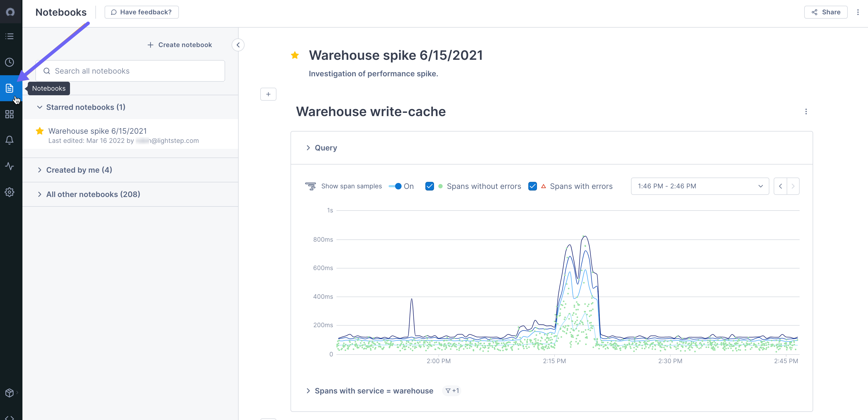Collapse the notebooks panel with arrow button
This screenshot has width=868, height=420.
(x=238, y=45)
